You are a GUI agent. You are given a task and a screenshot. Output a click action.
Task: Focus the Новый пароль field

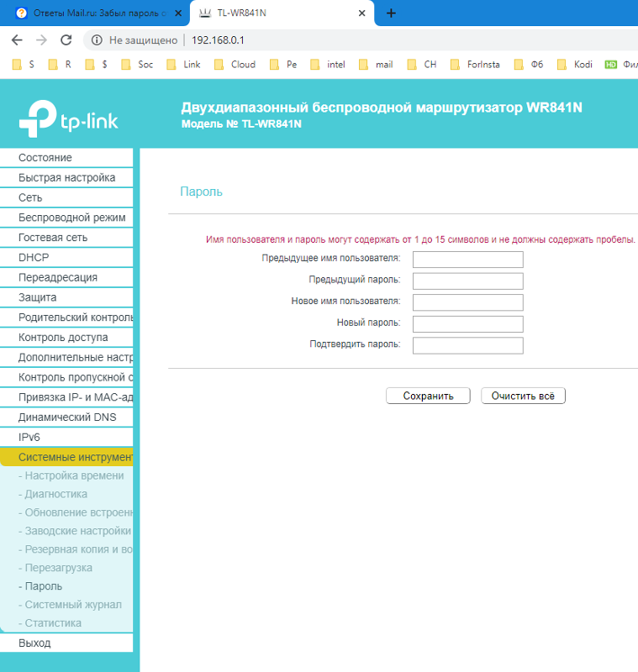coord(467,324)
